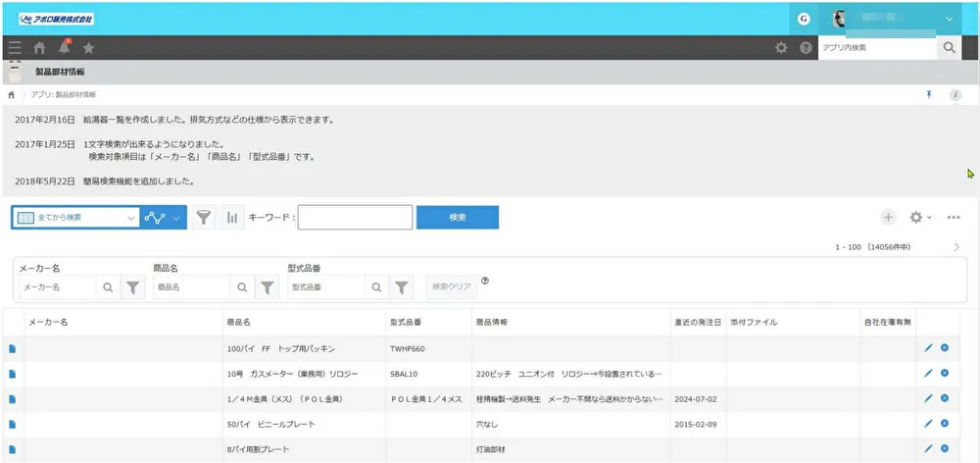The width and height of the screenshot is (980, 463).
Task: Edit the TWHP660 record with pencil icon
Action: click(x=928, y=348)
